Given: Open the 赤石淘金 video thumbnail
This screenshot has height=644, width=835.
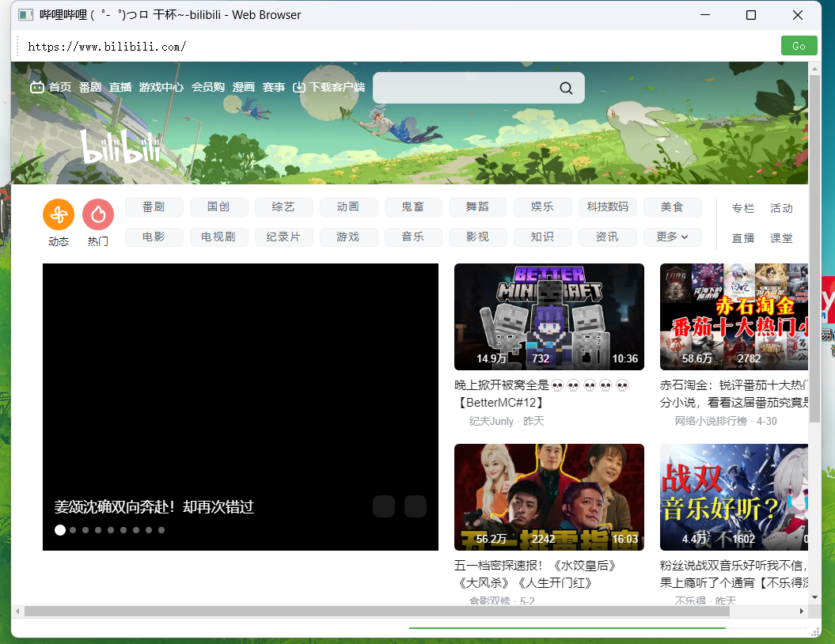Looking at the screenshot, I should (x=734, y=316).
